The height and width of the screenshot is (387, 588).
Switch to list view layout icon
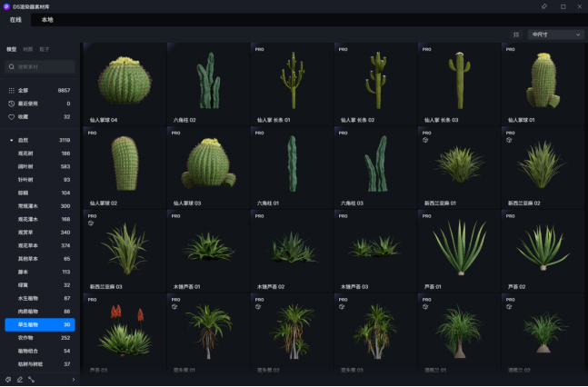click(516, 35)
